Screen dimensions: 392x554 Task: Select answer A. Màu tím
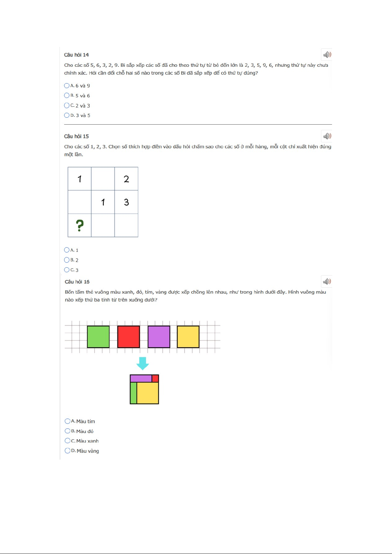(x=67, y=421)
